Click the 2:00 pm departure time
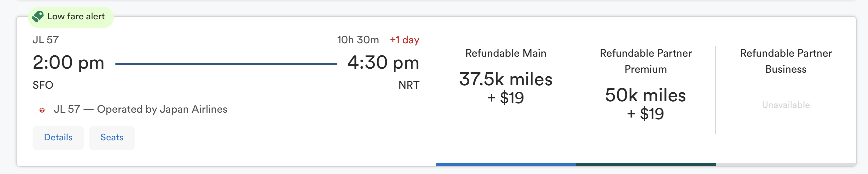 coord(69,63)
